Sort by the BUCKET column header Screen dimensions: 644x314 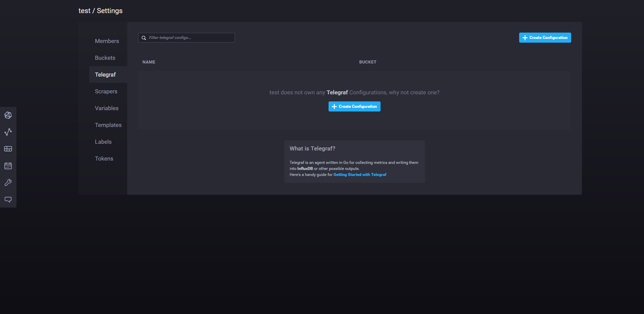click(368, 62)
